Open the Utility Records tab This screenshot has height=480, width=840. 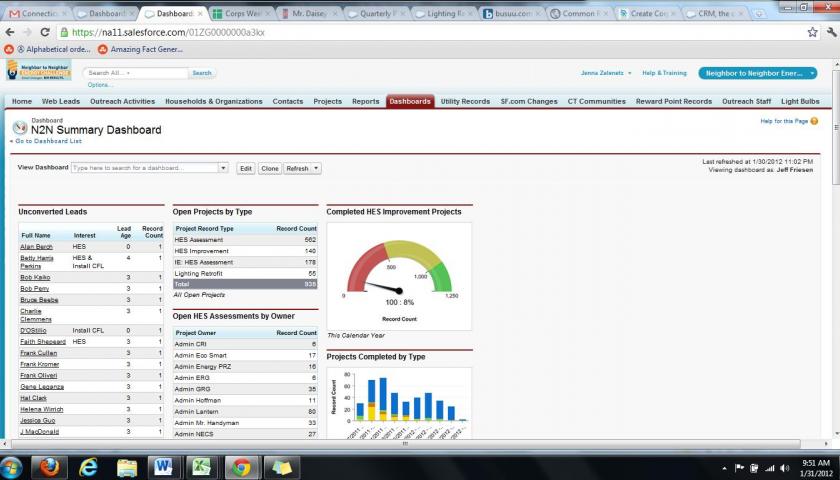[465, 101]
